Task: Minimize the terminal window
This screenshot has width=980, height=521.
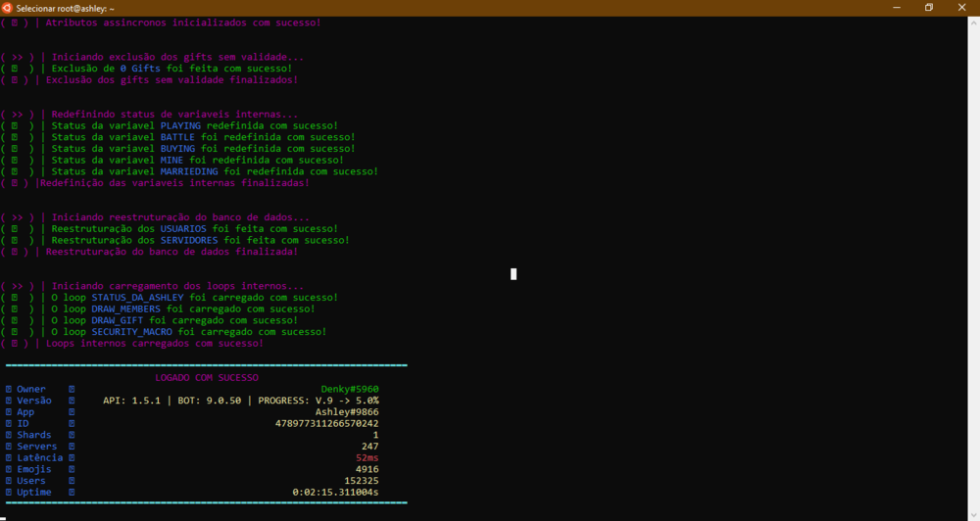Action: pos(896,8)
